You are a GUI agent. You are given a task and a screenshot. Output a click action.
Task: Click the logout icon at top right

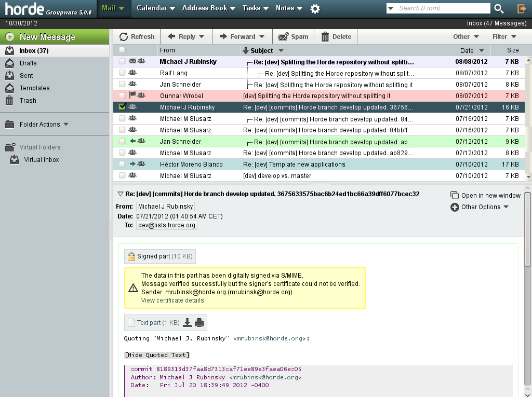click(x=522, y=8)
